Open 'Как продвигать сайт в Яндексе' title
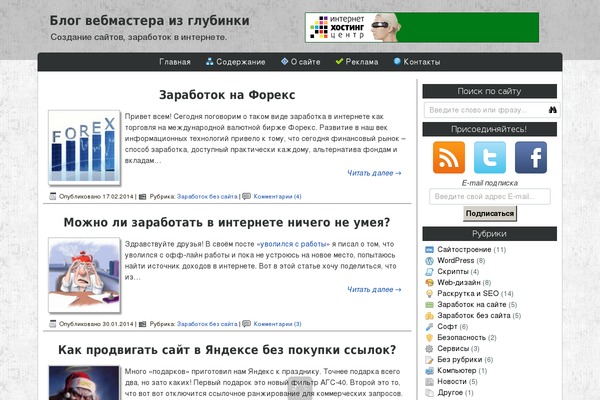The width and height of the screenshot is (600, 400). 227,349
